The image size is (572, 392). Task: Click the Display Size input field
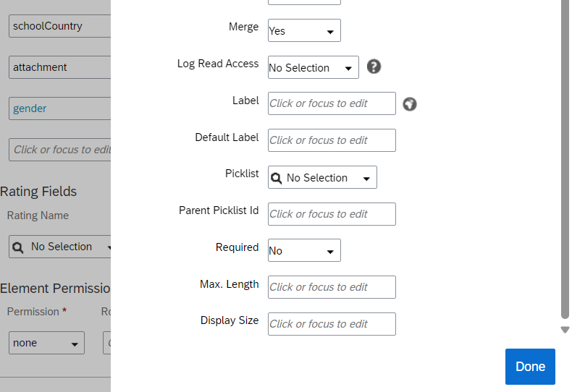[x=332, y=324]
